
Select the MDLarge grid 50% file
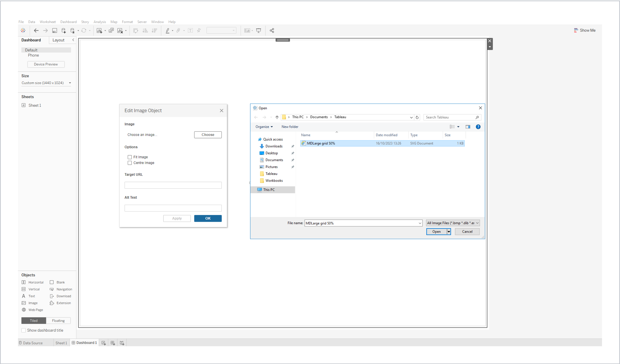(x=321, y=143)
